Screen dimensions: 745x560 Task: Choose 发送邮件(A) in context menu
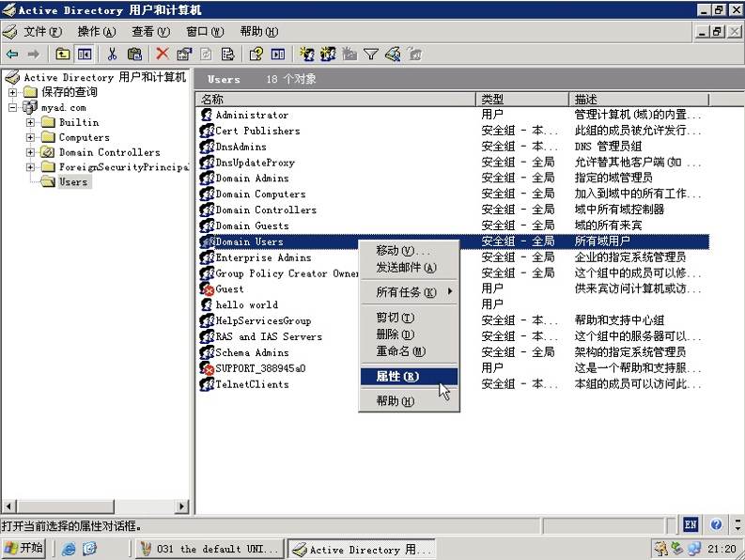409,268
